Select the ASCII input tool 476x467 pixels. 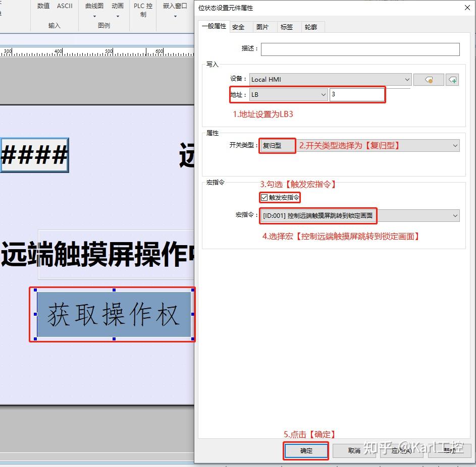click(65, 6)
